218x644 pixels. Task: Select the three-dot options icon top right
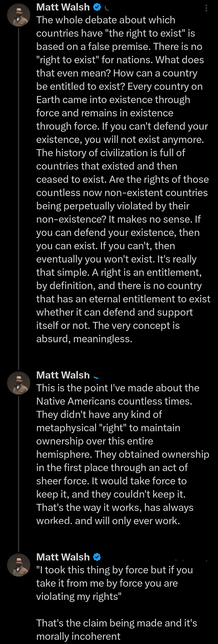tap(206, 8)
